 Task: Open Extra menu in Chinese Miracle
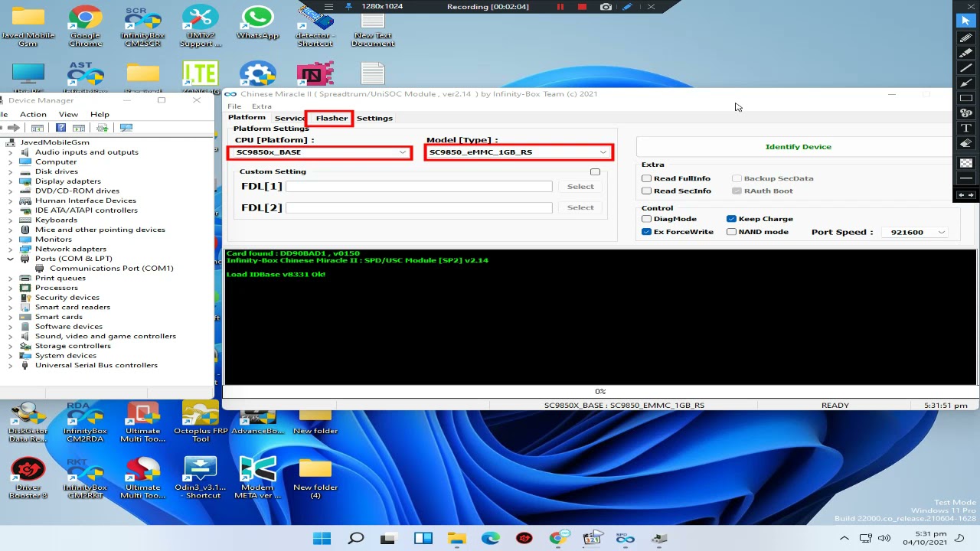pos(262,106)
